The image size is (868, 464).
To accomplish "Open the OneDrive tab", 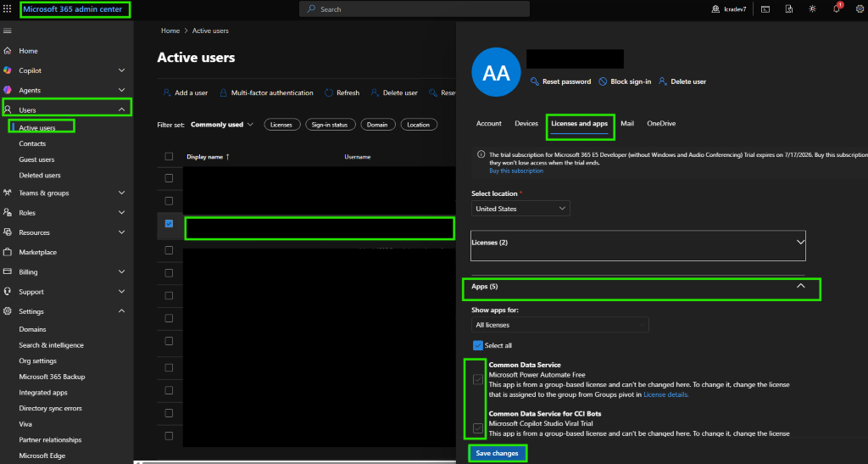I will point(661,124).
